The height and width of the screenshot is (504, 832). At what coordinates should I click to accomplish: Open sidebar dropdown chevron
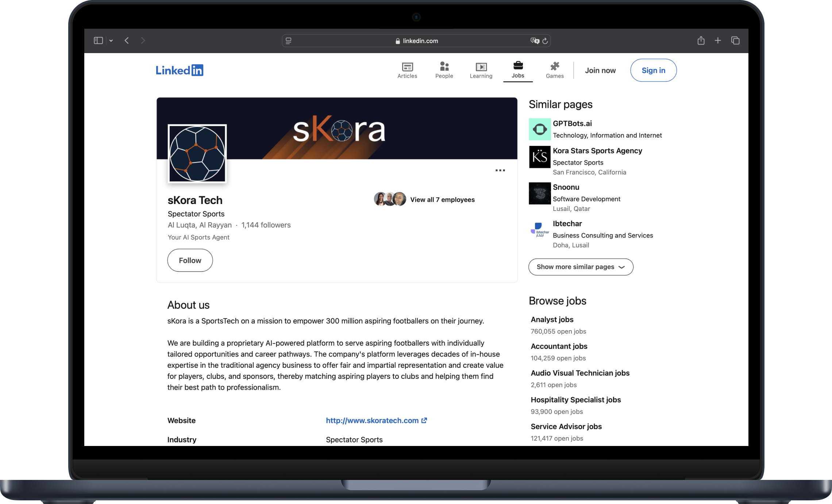coord(111,41)
